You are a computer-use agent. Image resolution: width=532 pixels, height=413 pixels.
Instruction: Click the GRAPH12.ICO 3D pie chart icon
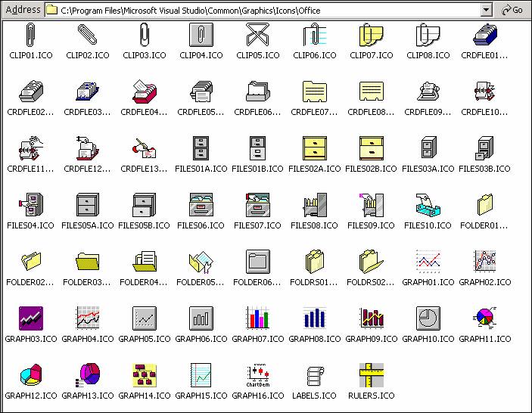point(30,374)
